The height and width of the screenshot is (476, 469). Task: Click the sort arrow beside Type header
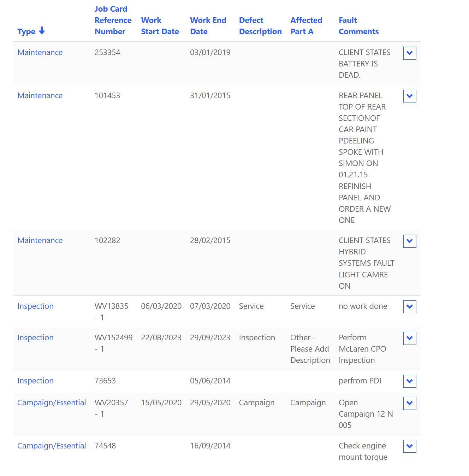click(42, 31)
